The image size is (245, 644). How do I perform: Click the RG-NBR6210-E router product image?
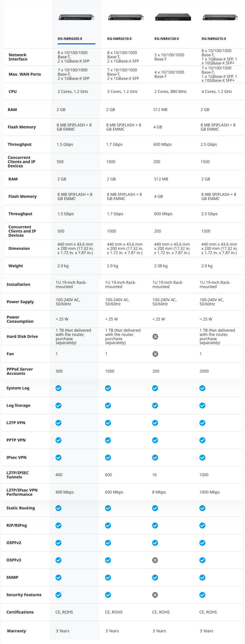tap(126, 18)
